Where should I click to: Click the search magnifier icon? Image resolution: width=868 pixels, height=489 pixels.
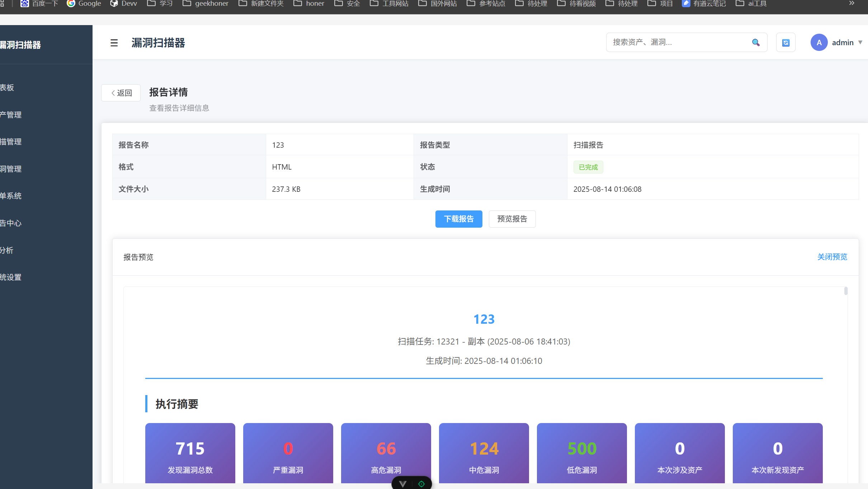[x=756, y=43]
